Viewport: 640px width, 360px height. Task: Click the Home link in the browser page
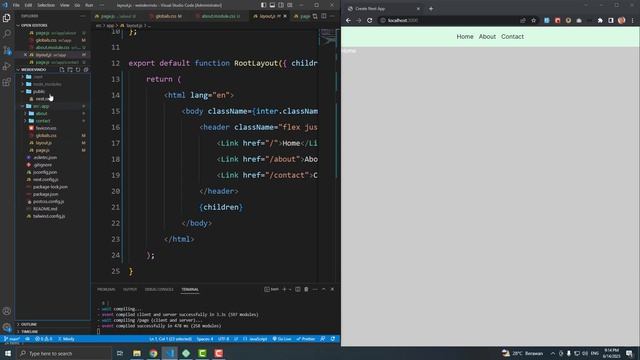[465, 37]
